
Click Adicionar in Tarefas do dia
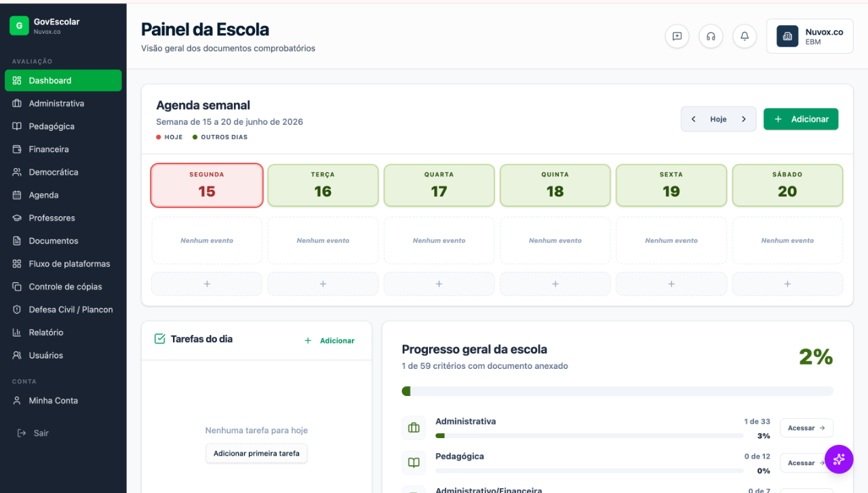pyautogui.click(x=330, y=340)
